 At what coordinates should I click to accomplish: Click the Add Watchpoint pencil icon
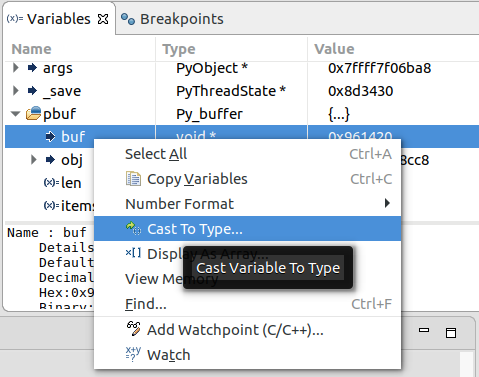point(133,329)
